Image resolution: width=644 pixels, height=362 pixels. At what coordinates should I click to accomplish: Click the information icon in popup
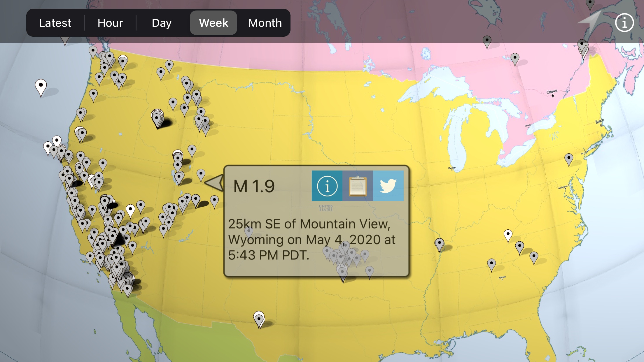pyautogui.click(x=327, y=186)
